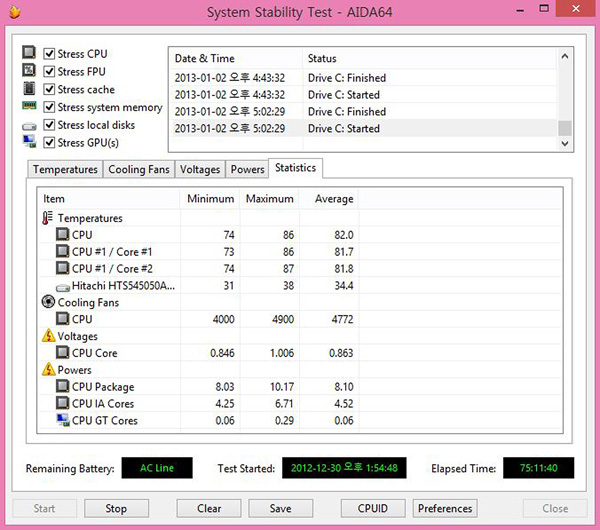600x530 pixels.
Task: Toggle the Stress local disks checkbox
Action: click(x=49, y=125)
